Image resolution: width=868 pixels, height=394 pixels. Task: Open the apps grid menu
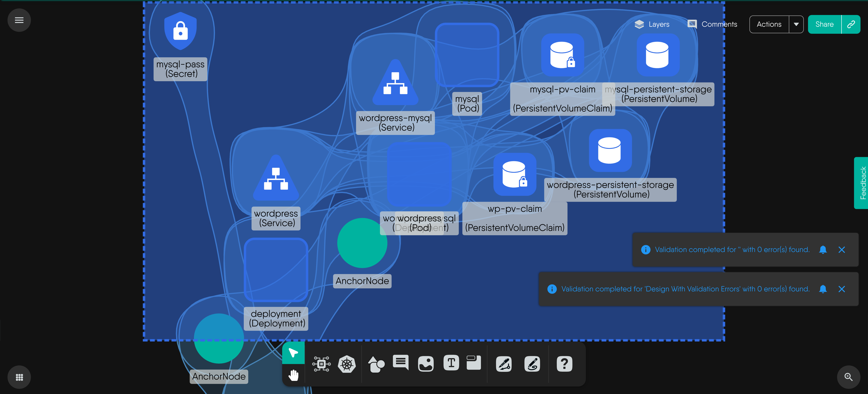(x=19, y=377)
